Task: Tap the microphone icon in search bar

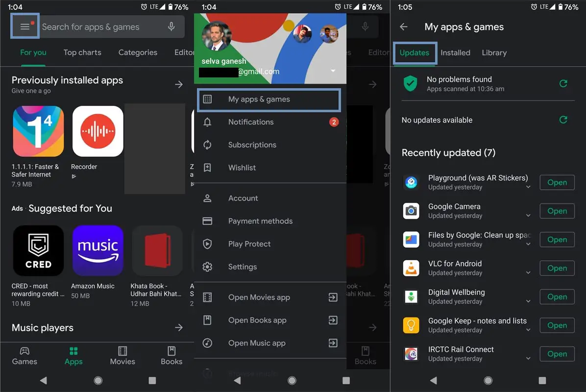Action: [x=171, y=26]
